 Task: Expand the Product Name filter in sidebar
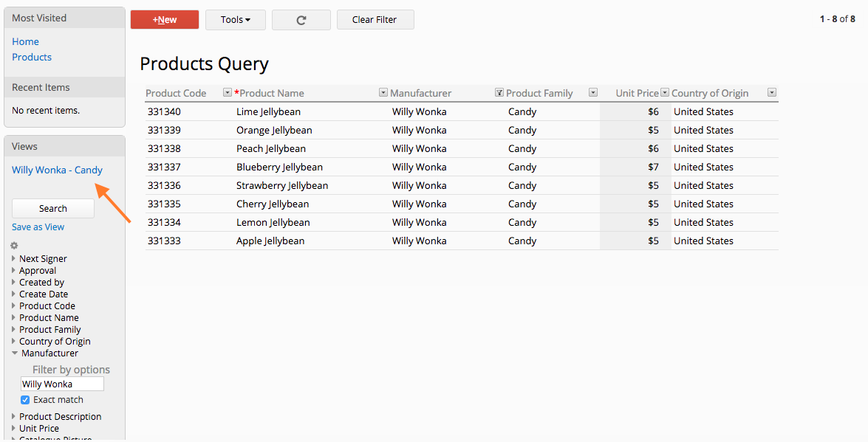pos(14,317)
